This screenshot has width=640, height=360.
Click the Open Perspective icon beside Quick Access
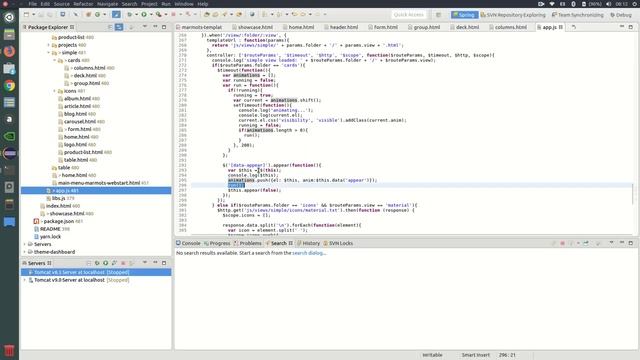(438, 15)
